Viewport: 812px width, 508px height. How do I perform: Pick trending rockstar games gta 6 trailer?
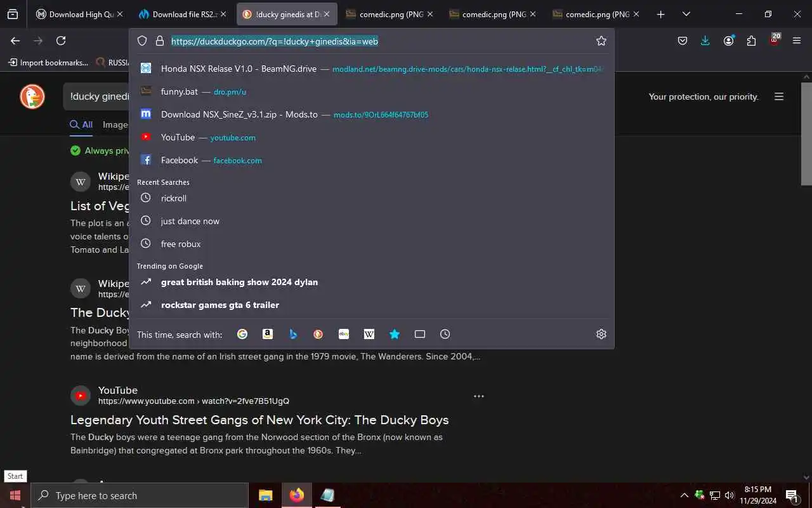click(x=371, y=305)
